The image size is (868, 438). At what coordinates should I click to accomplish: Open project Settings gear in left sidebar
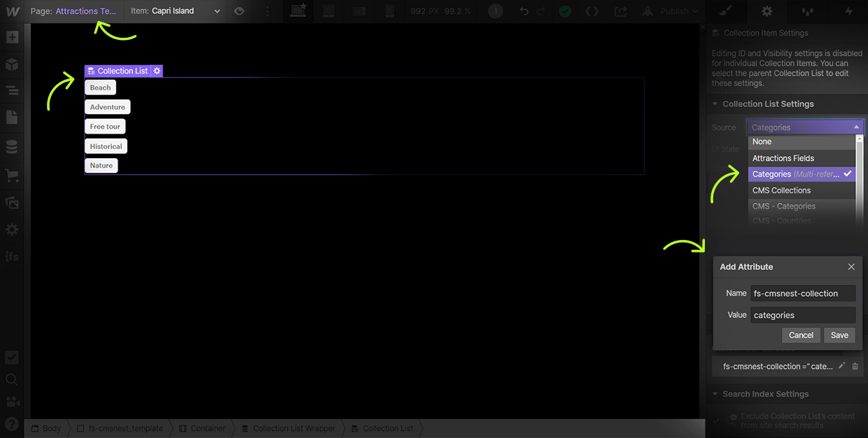12,229
